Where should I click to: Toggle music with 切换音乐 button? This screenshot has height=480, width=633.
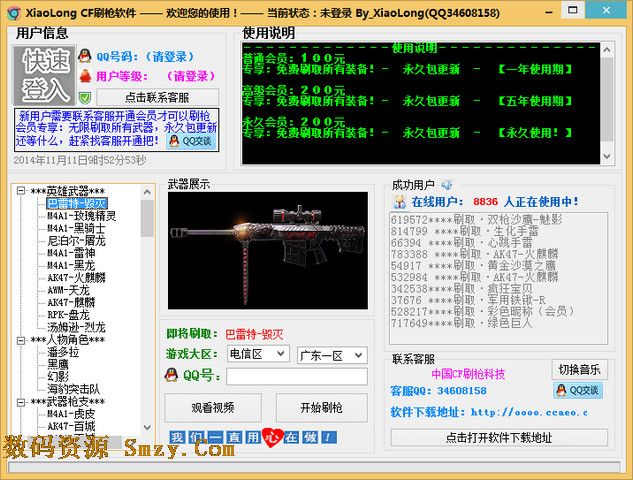(579, 369)
